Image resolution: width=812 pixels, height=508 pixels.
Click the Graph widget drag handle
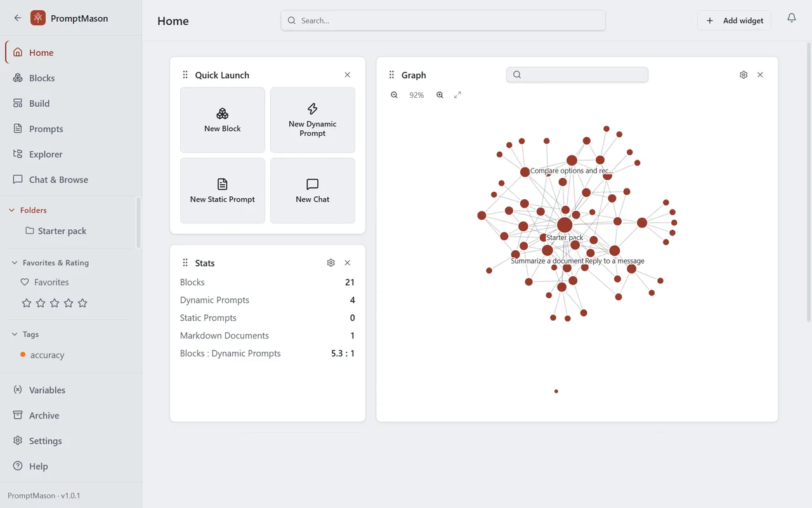[391, 75]
